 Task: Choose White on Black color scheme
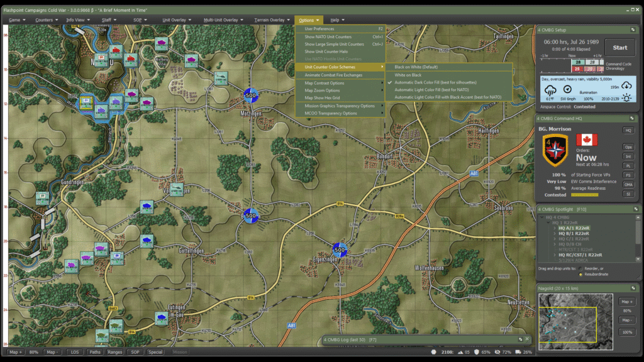pyautogui.click(x=408, y=75)
